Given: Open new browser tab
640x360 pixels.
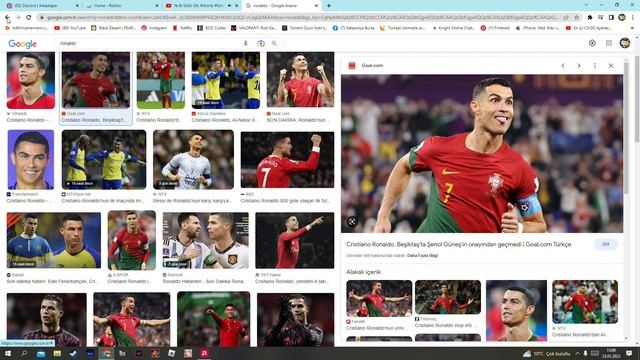Looking at the screenshot, I should point(329,6).
